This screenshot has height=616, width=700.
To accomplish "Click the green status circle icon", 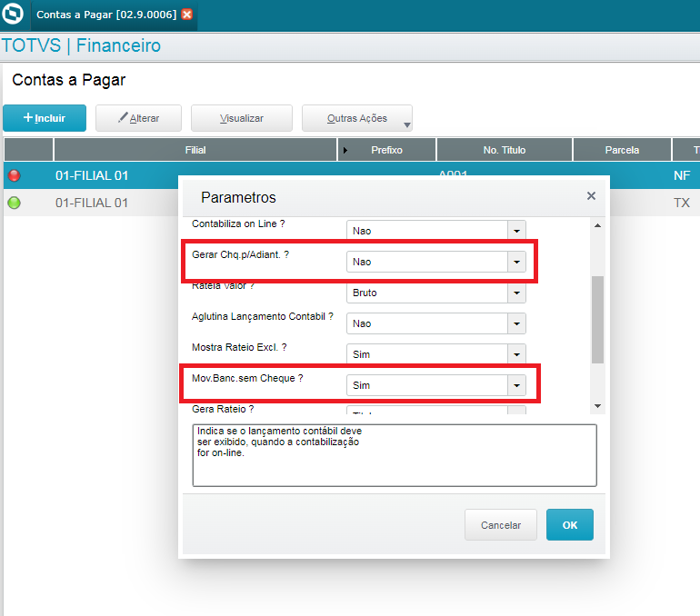I will (x=15, y=203).
